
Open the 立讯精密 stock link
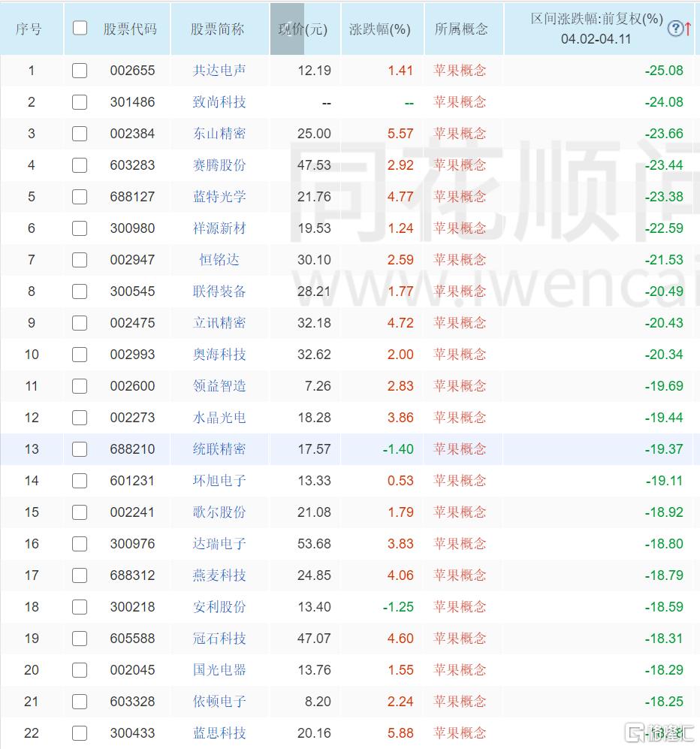pos(219,323)
